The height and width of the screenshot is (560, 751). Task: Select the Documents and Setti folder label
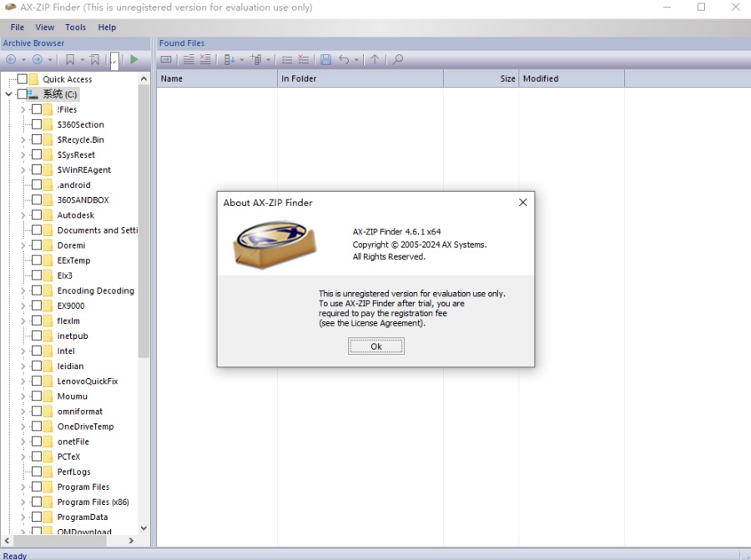(x=98, y=230)
